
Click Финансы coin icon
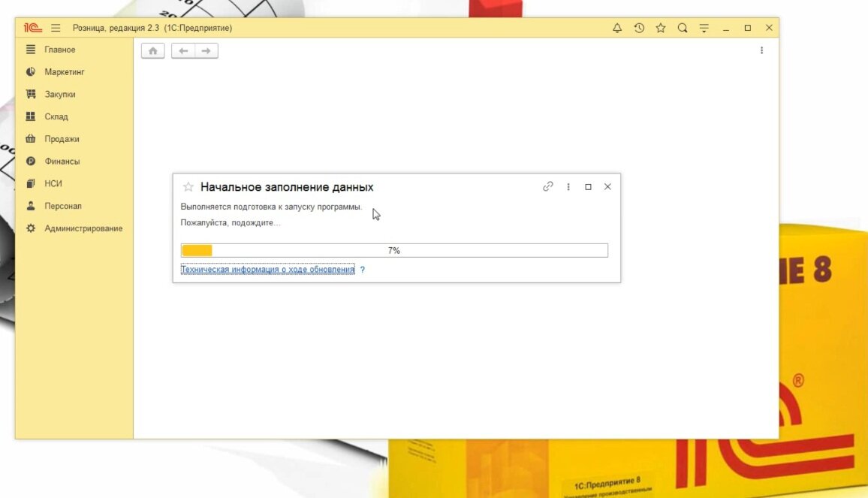(x=31, y=161)
